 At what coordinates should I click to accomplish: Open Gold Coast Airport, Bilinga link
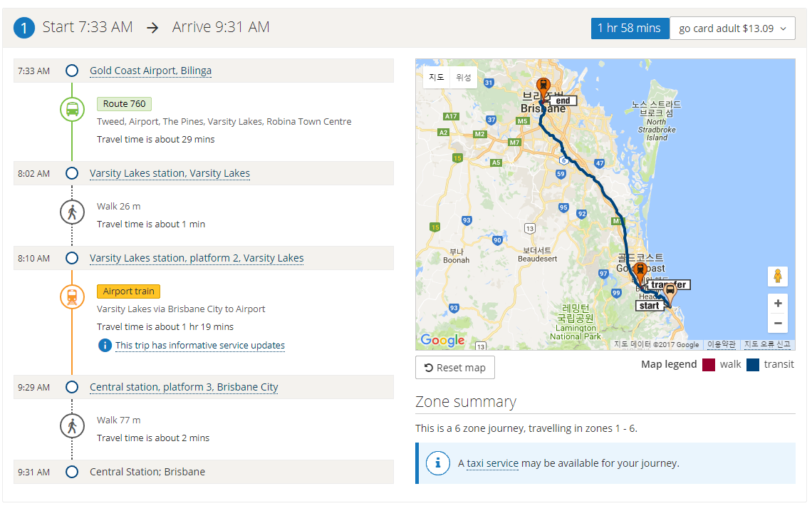pyautogui.click(x=150, y=71)
